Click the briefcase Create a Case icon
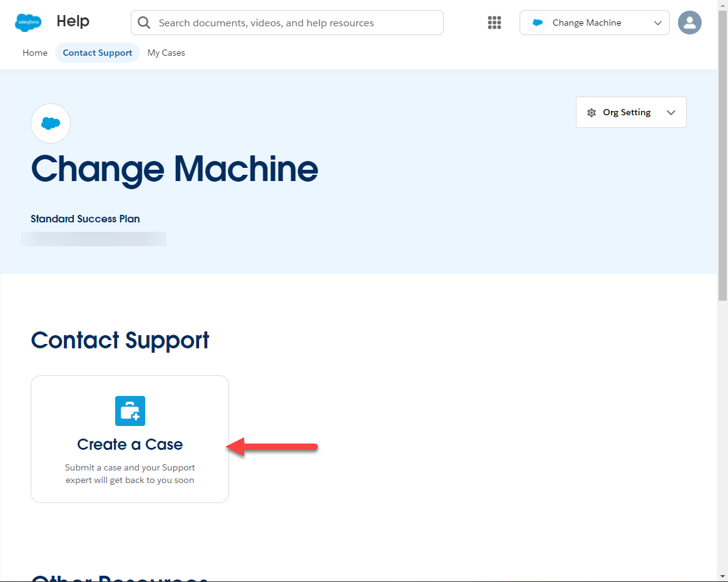 click(x=130, y=410)
